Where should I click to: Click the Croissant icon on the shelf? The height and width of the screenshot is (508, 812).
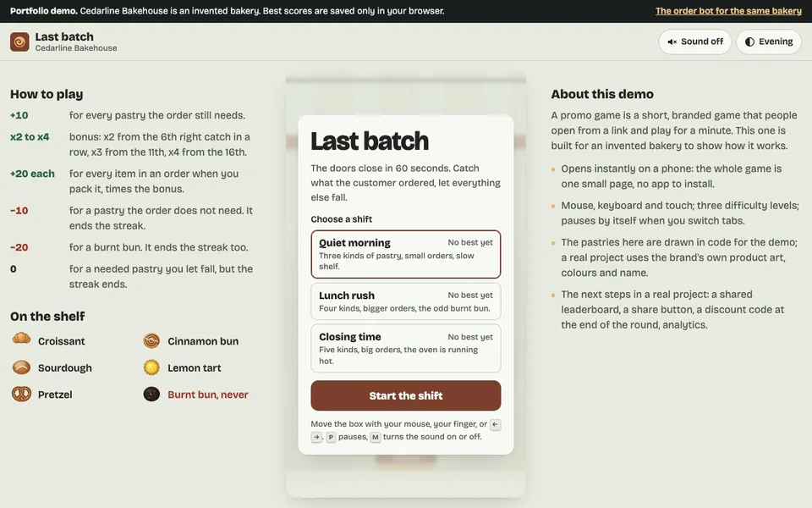(x=22, y=339)
